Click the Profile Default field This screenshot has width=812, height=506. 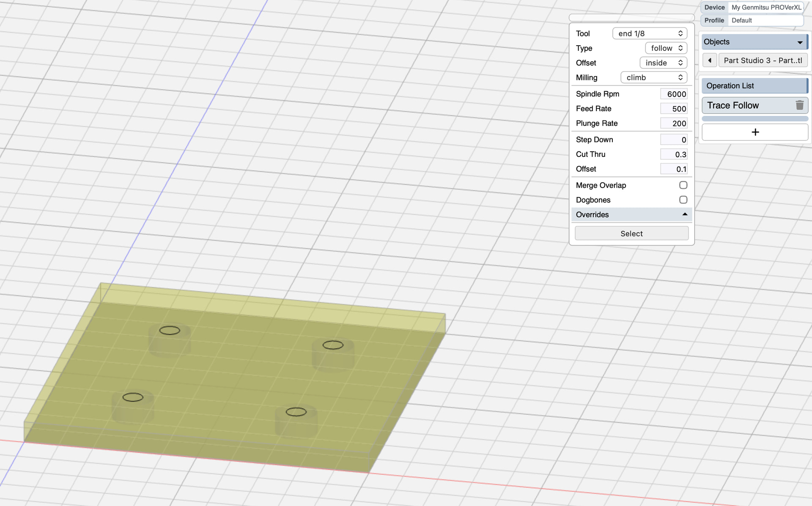click(765, 20)
